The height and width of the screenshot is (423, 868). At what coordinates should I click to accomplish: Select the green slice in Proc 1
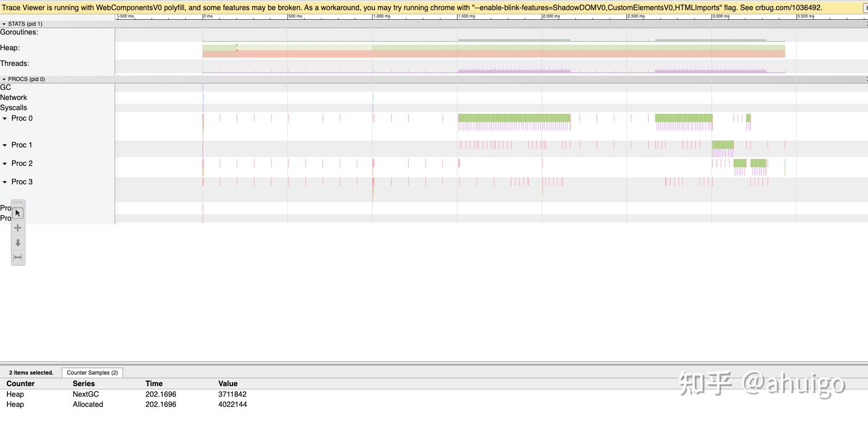point(723,145)
